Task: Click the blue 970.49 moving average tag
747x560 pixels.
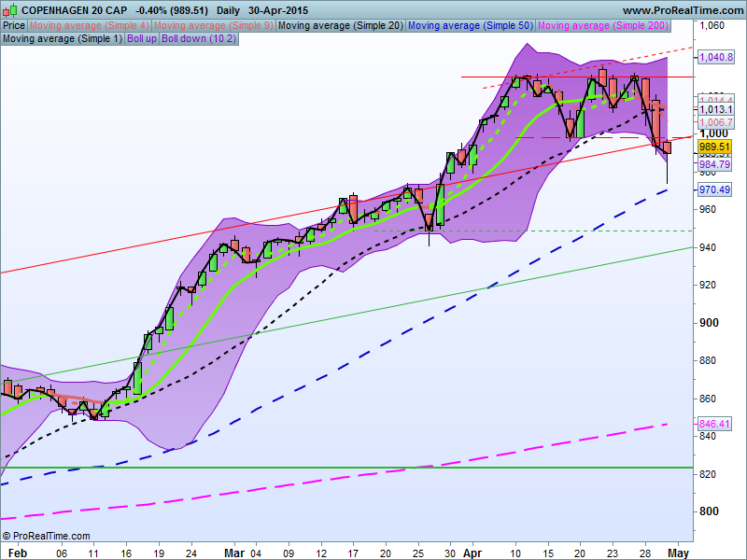Action: (x=713, y=189)
